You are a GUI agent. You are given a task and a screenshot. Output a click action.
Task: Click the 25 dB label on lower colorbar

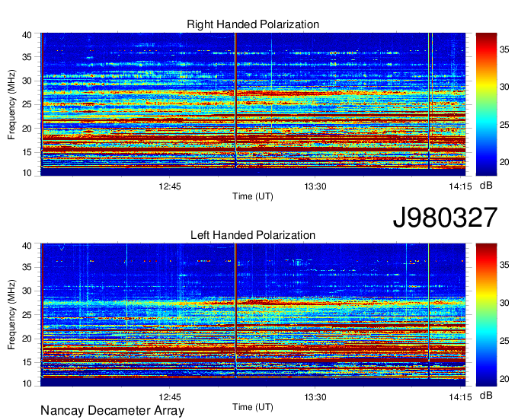click(x=504, y=341)
